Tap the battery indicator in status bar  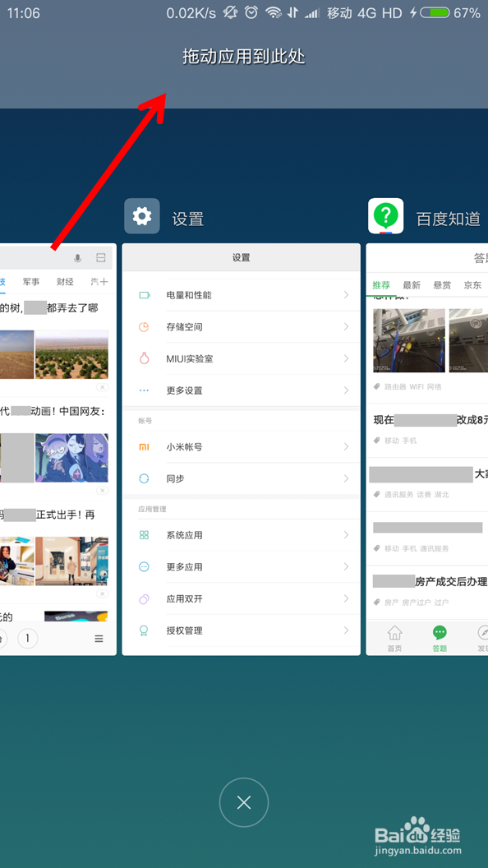pyautogui.click(x=435, y=12)
